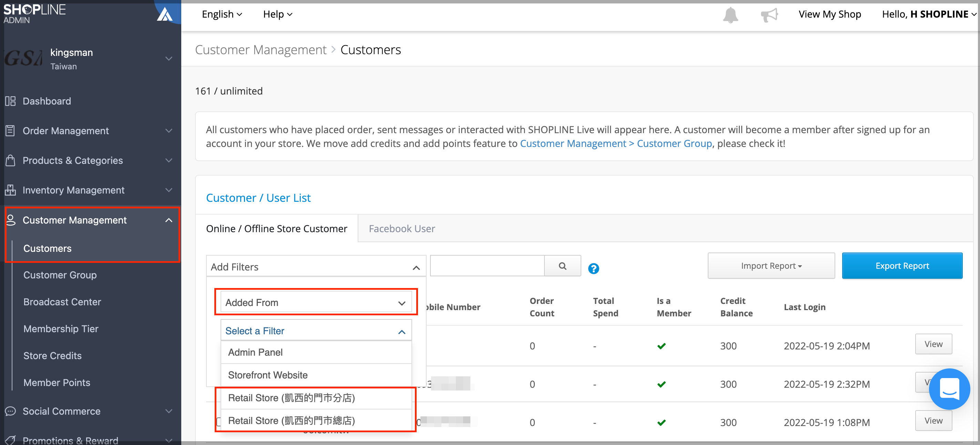View the customer with 2:04PM login
Screen dimensions: 980x445
tap(933, 344)
